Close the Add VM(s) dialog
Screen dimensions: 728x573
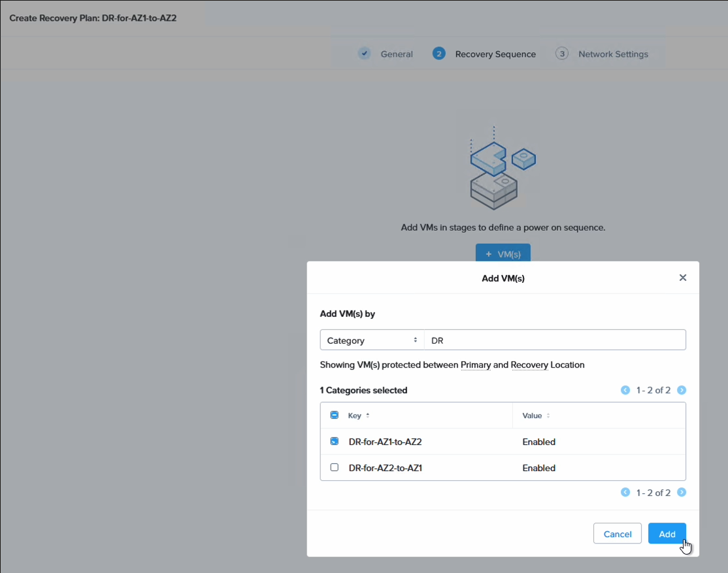[x=682, y=278]
